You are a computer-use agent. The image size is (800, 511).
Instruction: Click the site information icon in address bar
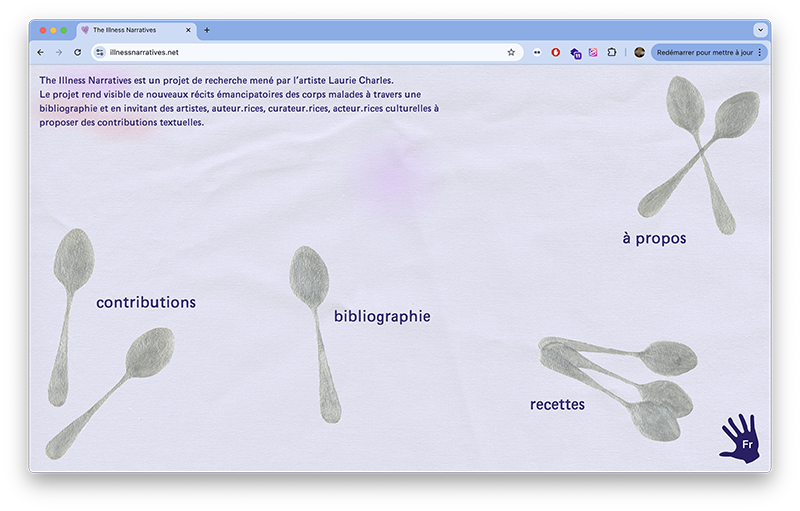click(x=100, y=53)
